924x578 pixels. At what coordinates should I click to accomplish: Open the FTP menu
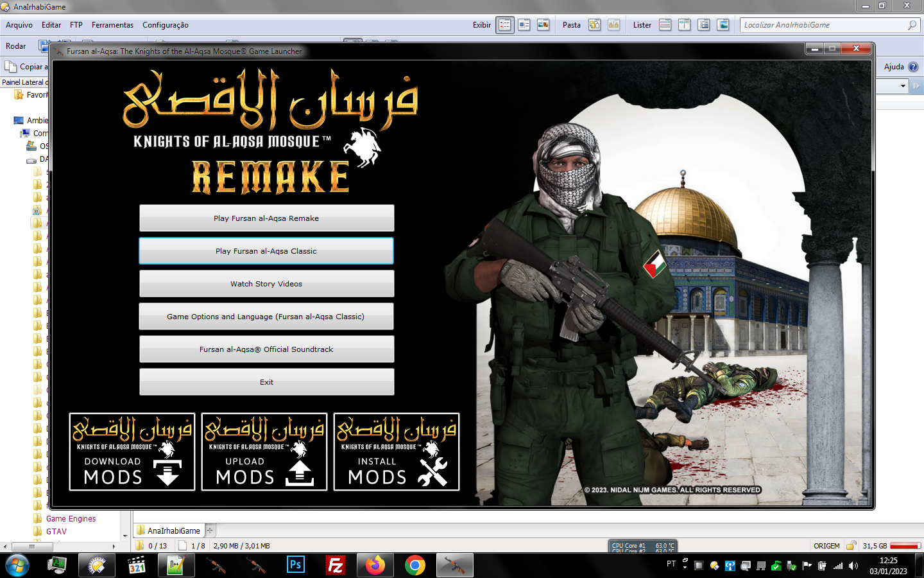pos(76,25)
